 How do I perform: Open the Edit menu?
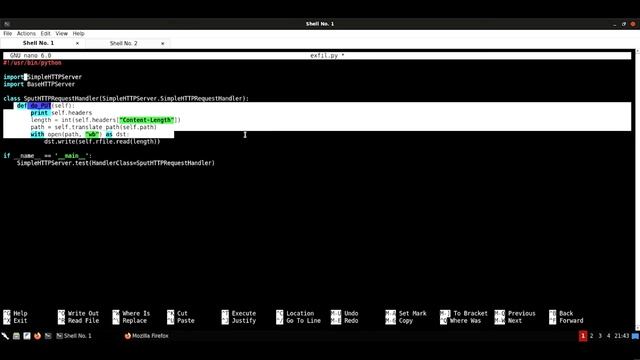[x=45, y=33]
